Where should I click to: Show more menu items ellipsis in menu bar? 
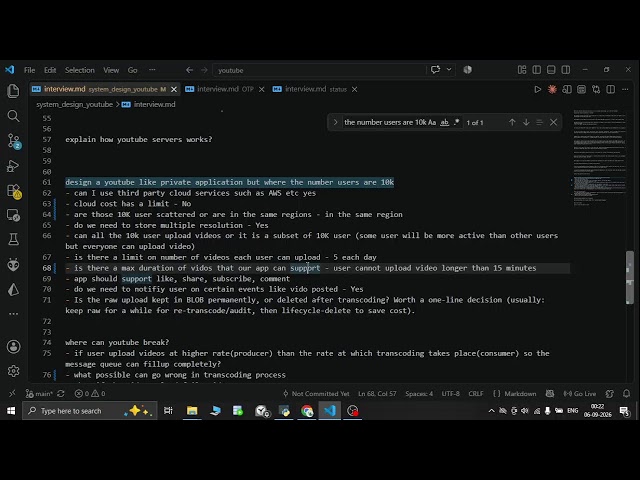152,70
